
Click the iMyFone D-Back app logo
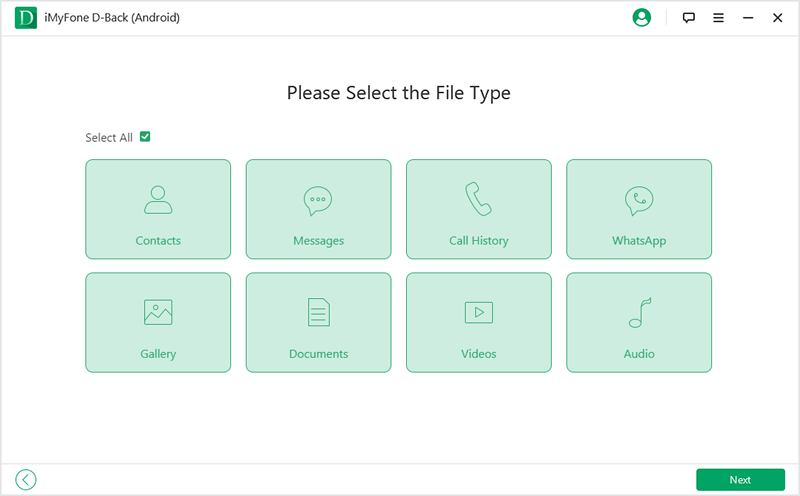point(25,18)
